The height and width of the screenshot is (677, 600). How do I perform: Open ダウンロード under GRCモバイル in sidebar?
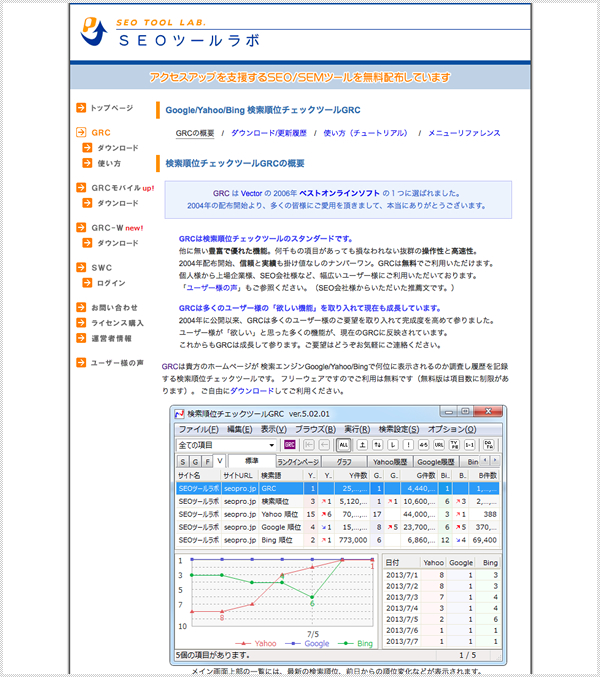tap(118, 203)
